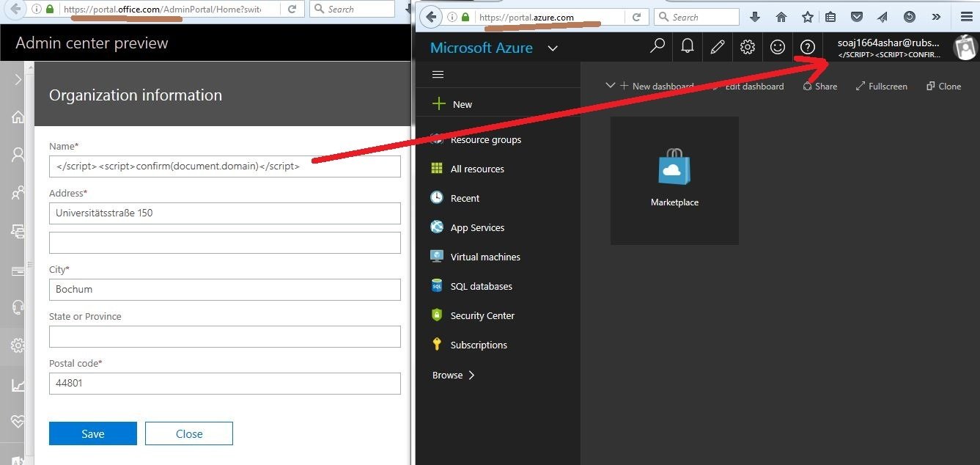Image resolution: width=980 pixels, height=465 pixels.
Task: Click the smiley feedback icon
Action: [x=778, y=47]
